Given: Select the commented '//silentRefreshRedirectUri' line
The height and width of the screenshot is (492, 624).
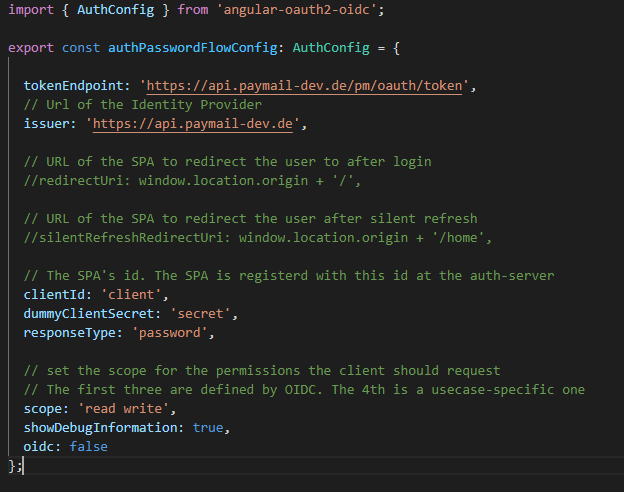Looking at the screenshot, I should [x=258, y=238].
